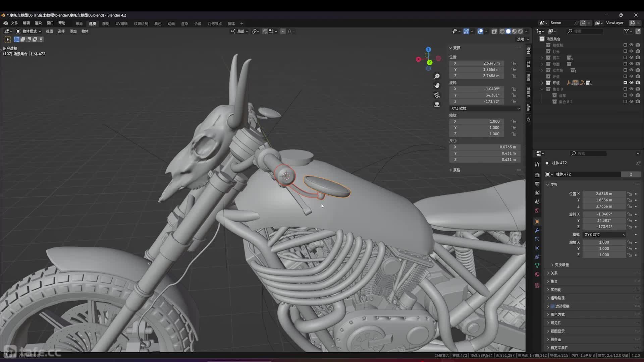Screen dimensions: 644x362
Task: Expand the 环境 collection in outliner
Action: pyautogui.click(x=542, y=83)
